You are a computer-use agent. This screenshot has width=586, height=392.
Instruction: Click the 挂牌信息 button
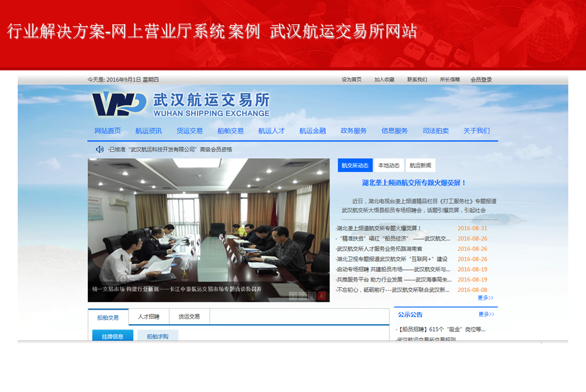coord(112,336)
